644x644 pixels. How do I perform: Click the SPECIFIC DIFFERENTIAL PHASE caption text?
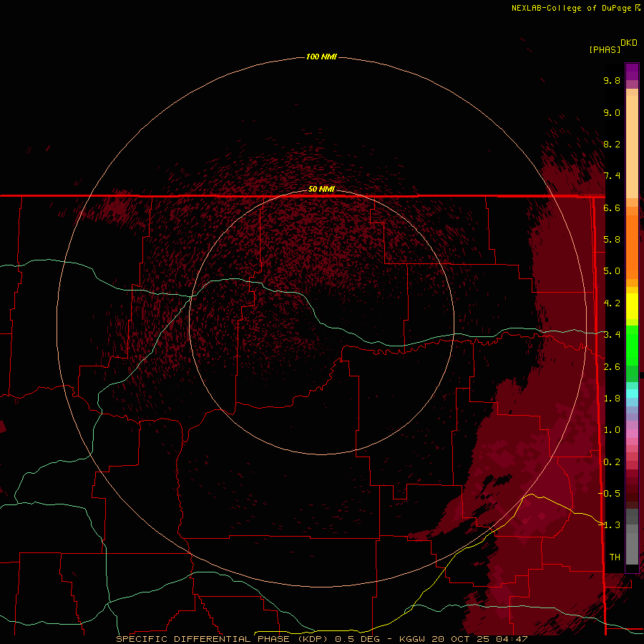point(205,639)
